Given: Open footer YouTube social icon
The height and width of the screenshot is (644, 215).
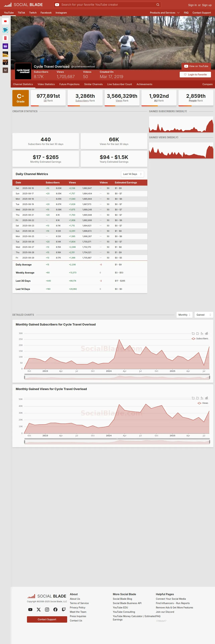Looking at the screenshot, I should 30,610.
